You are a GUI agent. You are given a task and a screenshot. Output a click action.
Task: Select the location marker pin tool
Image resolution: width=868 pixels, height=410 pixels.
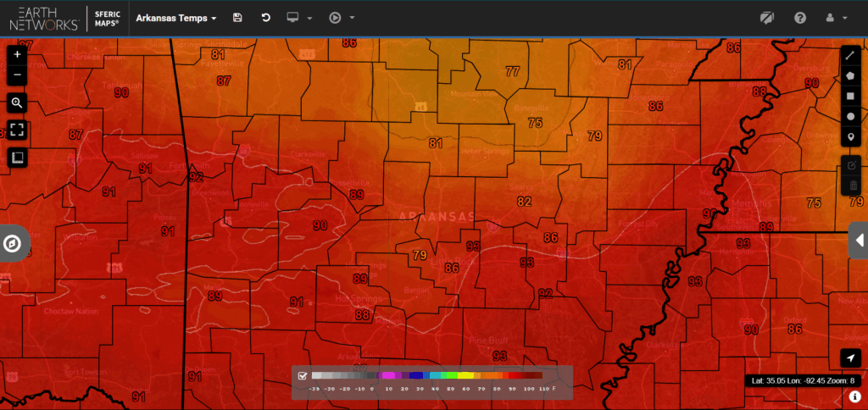pyautogui.click(x=853, y=137)
